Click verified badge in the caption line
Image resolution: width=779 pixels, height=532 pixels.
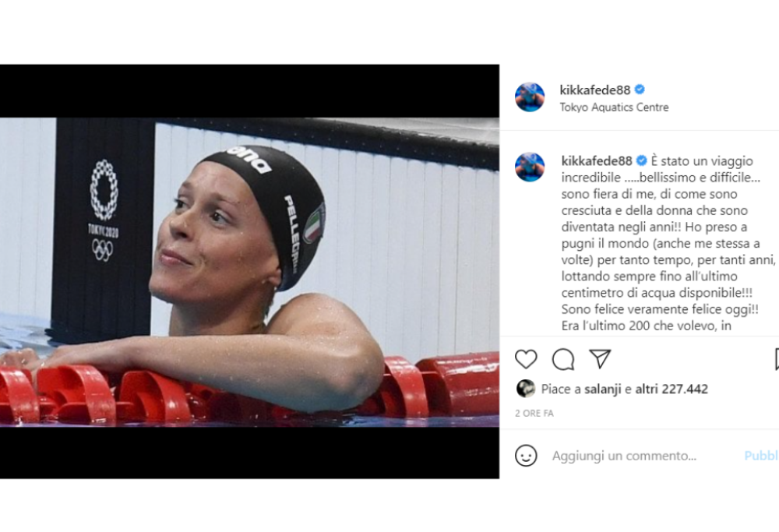[x=641, y=160]
